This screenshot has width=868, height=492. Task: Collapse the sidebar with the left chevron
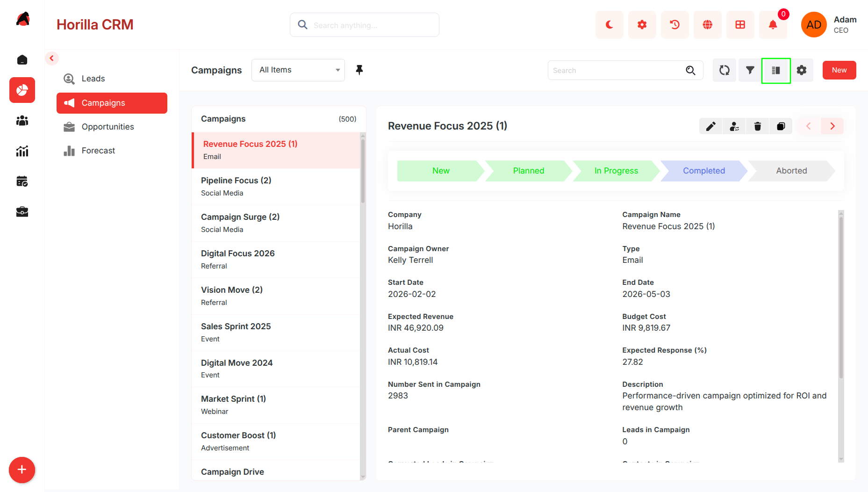[x=52, y=58]
